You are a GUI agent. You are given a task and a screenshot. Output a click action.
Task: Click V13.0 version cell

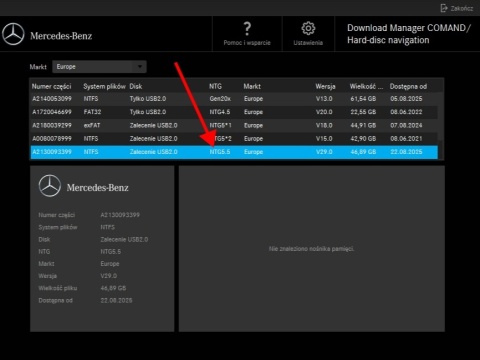(x=324, y=99)
